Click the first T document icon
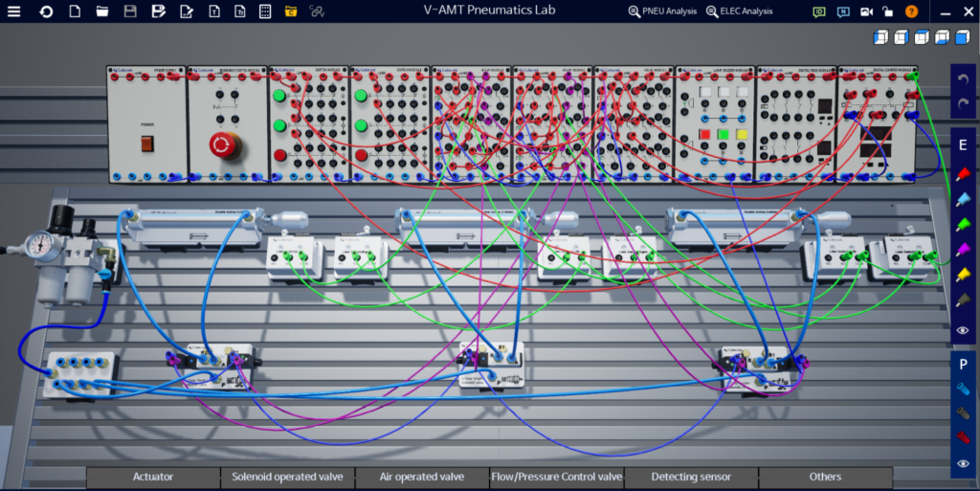Screen dimensions: 980x491 coord(213,11)
